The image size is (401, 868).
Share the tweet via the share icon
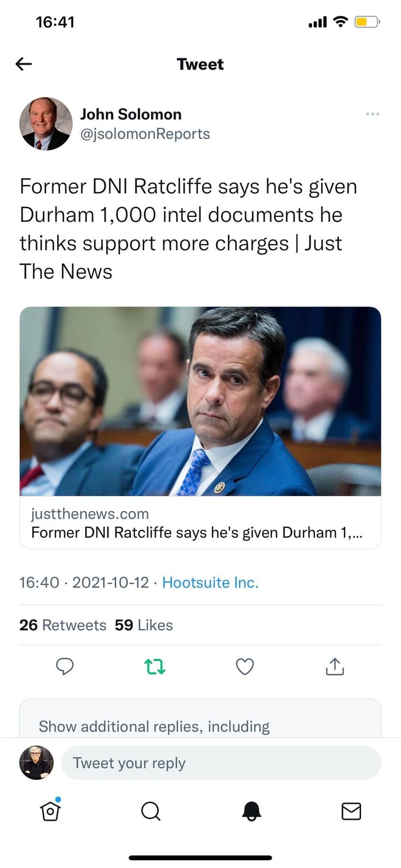(x=334, y=667)
